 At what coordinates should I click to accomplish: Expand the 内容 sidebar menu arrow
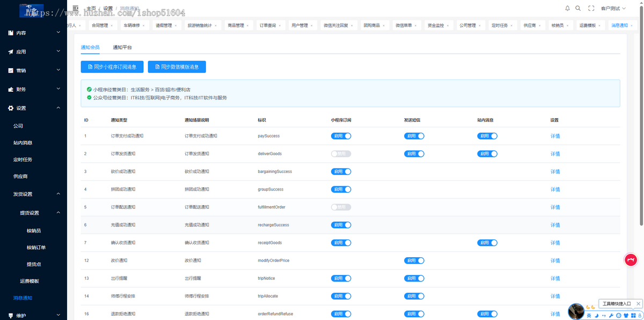(58, 33)
